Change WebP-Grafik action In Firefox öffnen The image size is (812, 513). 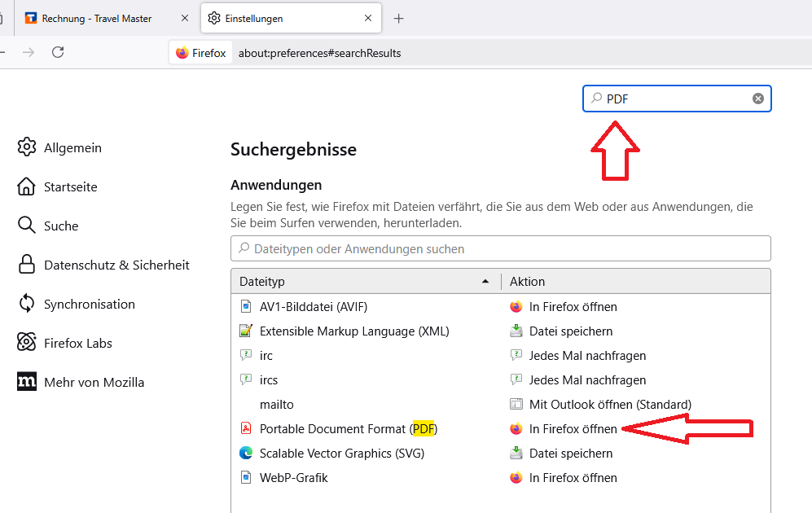coord(636,477)
